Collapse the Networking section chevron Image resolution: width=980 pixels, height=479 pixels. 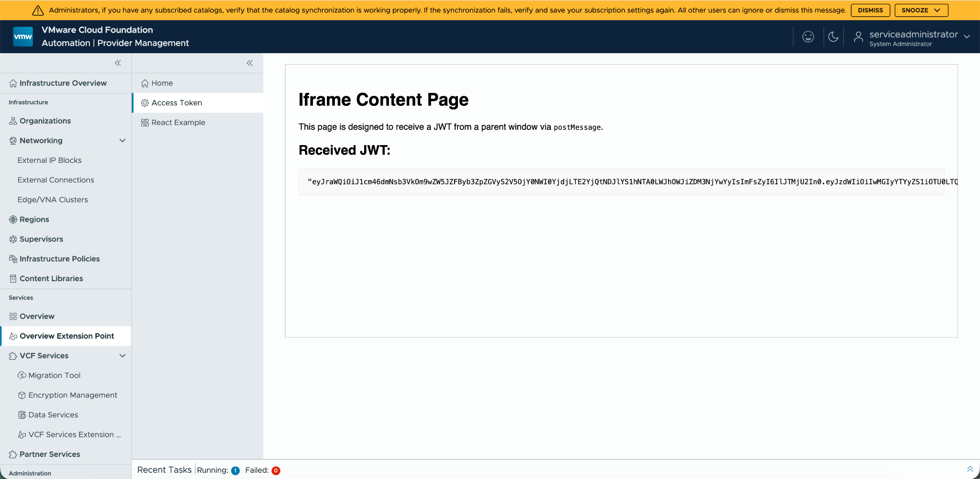[122, 141]
